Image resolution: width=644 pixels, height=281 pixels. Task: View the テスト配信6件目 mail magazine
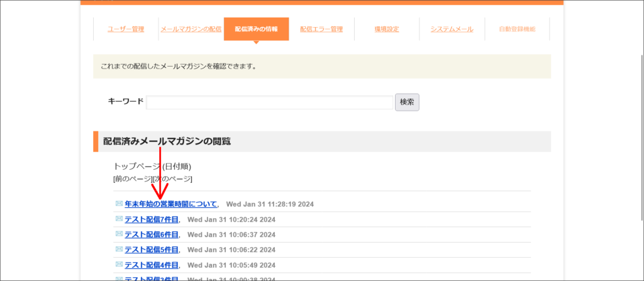point(152,234)
